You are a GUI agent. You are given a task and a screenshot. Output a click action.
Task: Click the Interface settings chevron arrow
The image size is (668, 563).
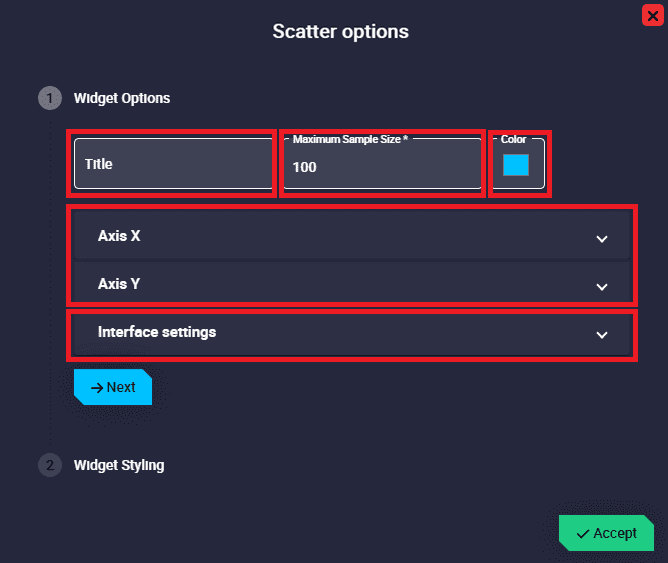click(x=602, y=335)
